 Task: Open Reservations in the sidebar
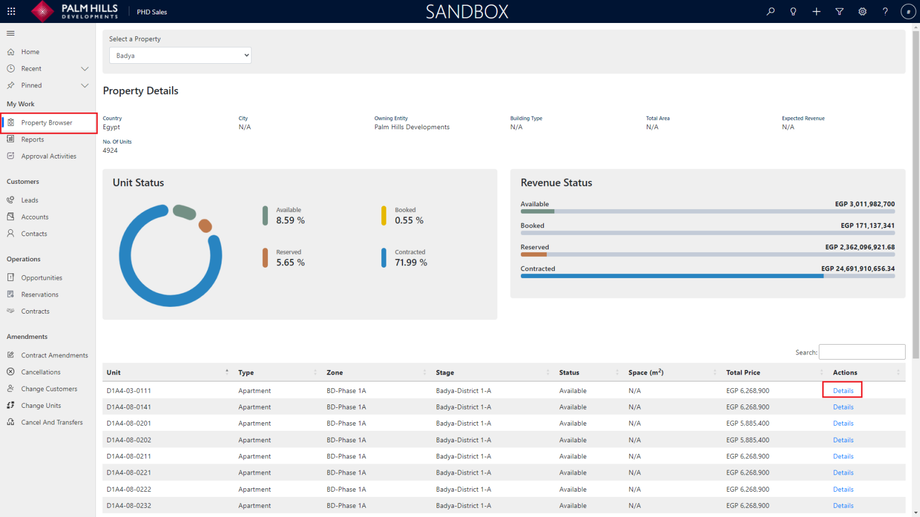click(x=40, y=295)
